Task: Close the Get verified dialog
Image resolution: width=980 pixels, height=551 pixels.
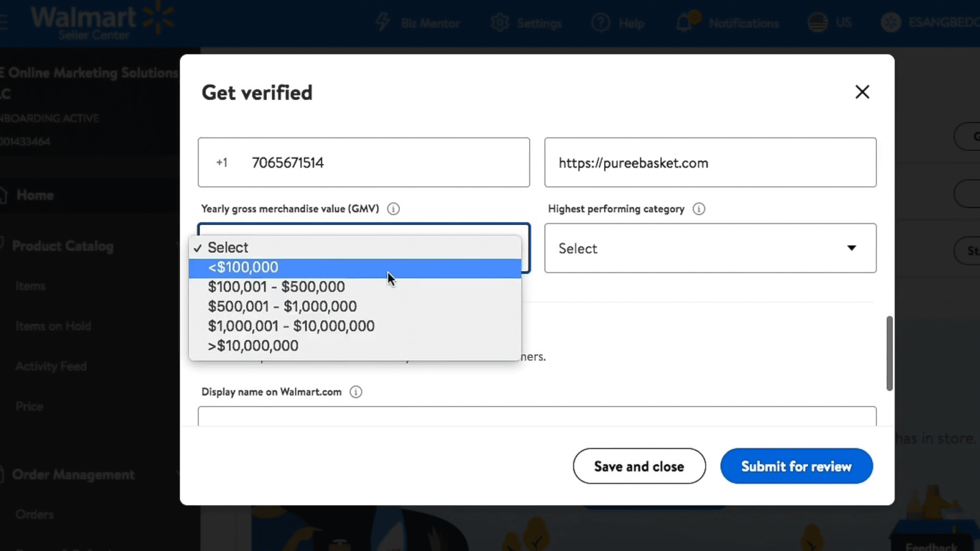Action: [862, 92]
